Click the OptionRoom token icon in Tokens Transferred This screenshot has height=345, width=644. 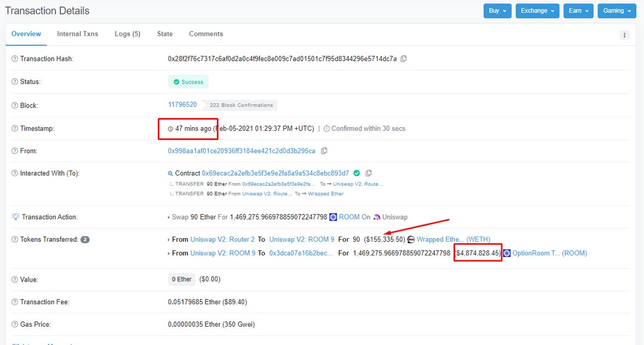pyautogui.click(x=507, y=253)
